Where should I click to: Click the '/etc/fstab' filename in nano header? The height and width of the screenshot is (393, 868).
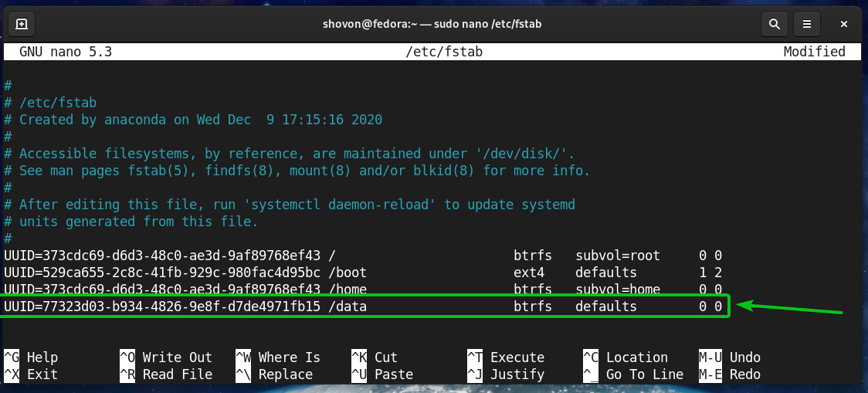coord(444,52)
